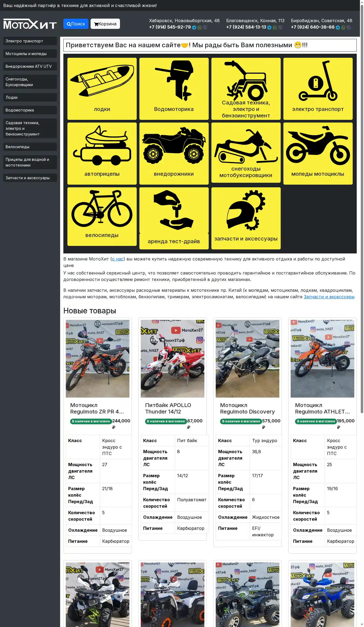
Task: Click the page vertical scrollbar
Action: pyautogui.click(x=362, y=216)
